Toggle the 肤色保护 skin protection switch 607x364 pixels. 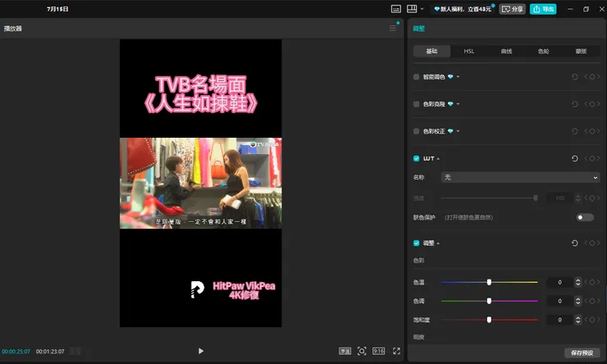(585, 217)
